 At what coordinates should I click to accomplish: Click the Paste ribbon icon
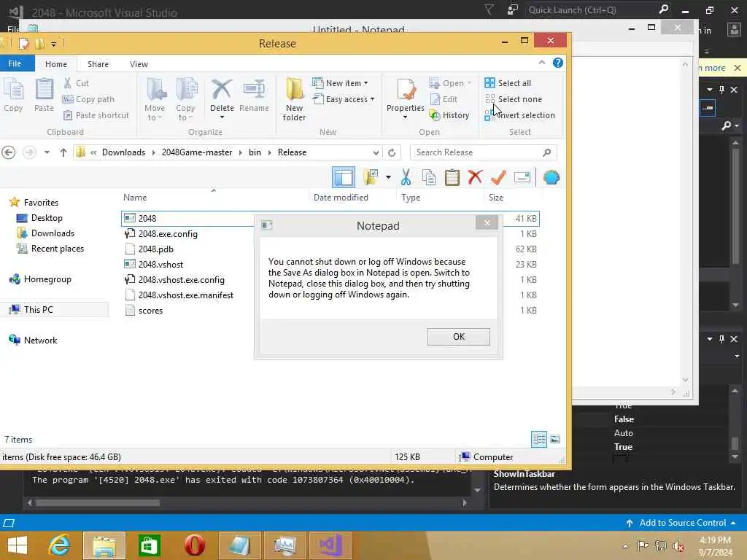click(44, 95)
